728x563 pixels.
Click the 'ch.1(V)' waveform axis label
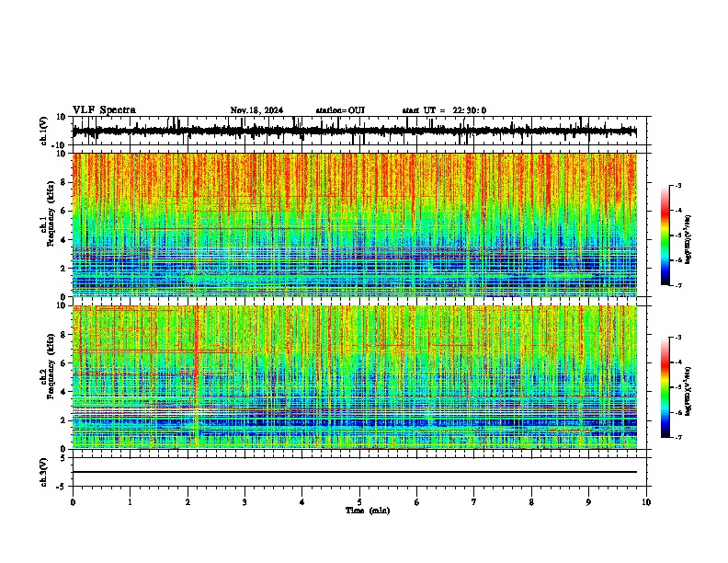click(44, 131)
